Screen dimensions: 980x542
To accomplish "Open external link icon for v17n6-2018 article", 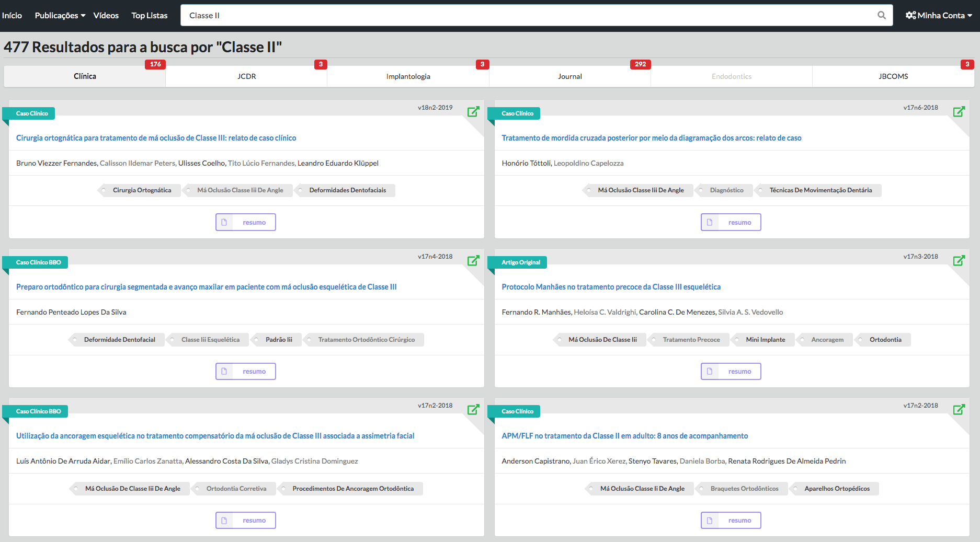I will [959, 111].
